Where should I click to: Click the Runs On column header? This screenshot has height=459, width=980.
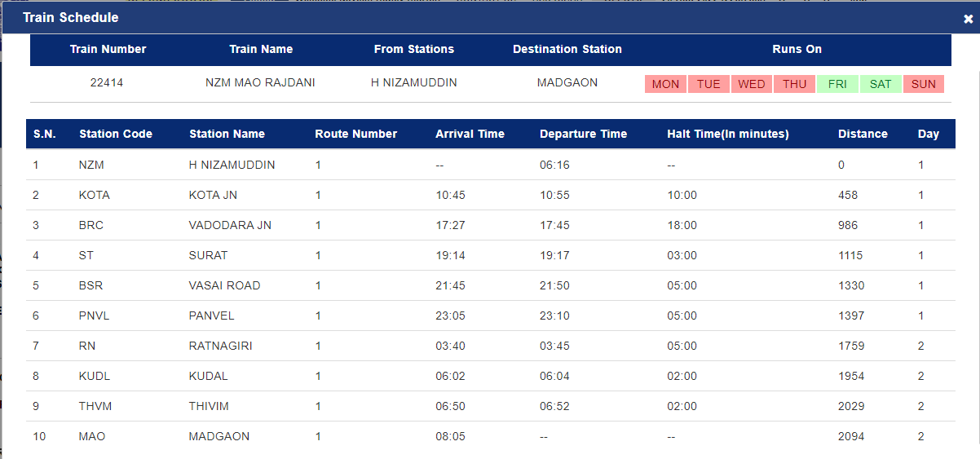click(x=797, y=49)
